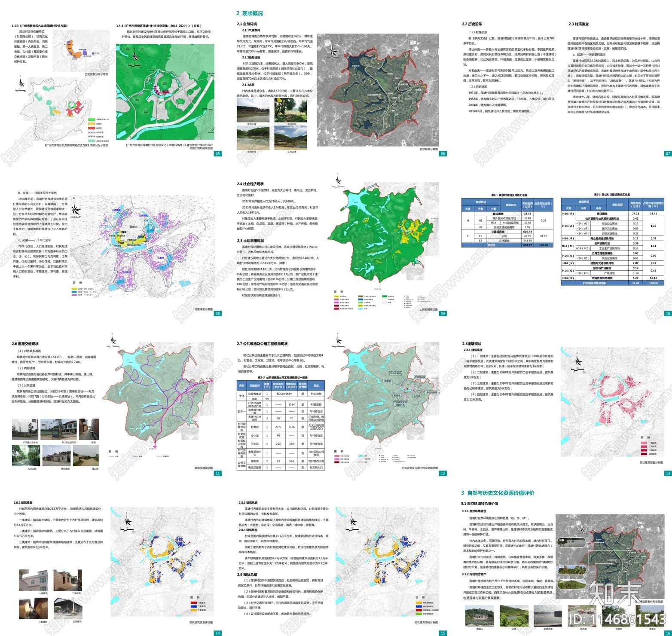Click the page number badge 06
Image resolution: width=672 pixels, height=636 pixels.
coord(443,153)
